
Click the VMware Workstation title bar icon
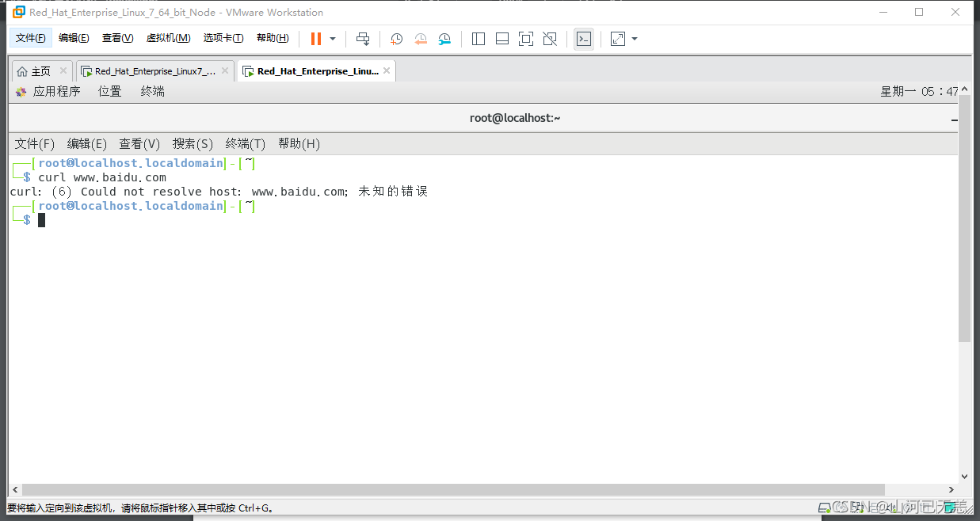(x=19, y=12)
